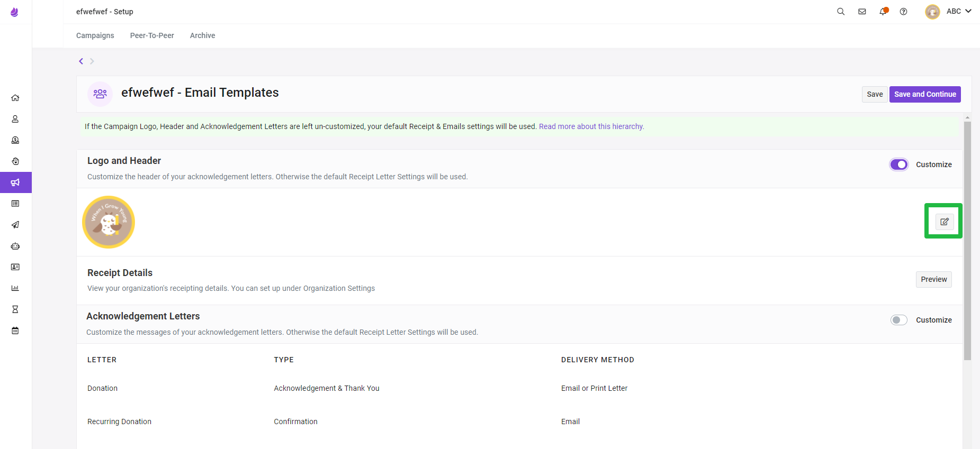The image size is (980, 449).
Task: Click the campaign logo thumbnail
Action: click(109, 222)
